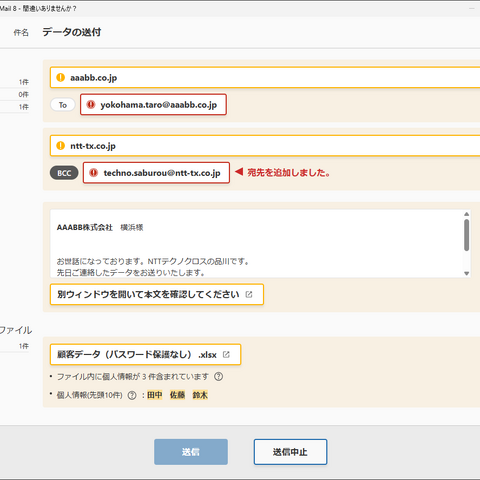Click the 件名 label
The image size is (480, 480).
pyautogui.click(x=21, y=33)
